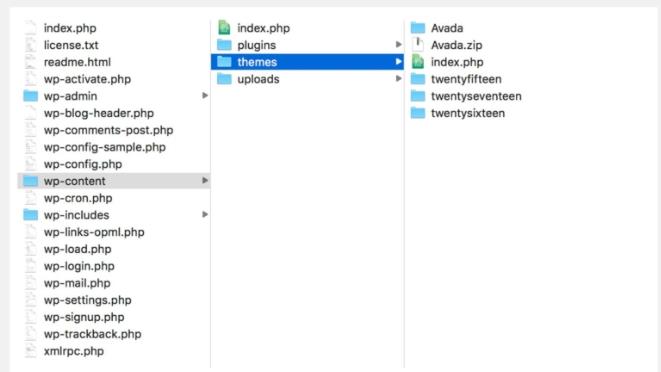Click the uploads folder icon
The image size is (661, 372).
pos(224,79)
